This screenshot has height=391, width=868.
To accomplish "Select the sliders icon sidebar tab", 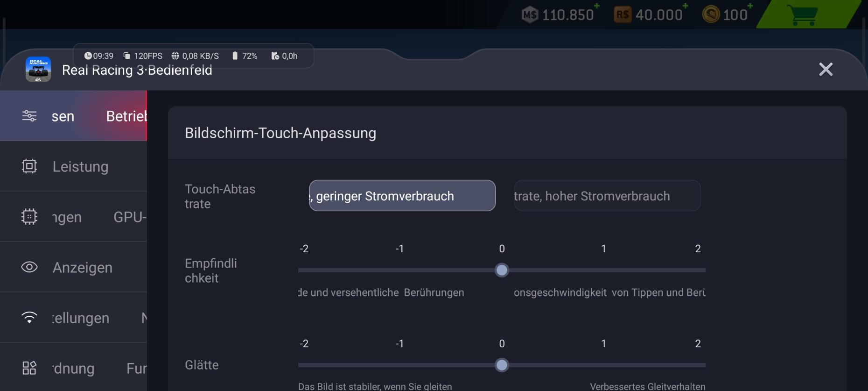I will pyautogui.click(x=29, y=115).
